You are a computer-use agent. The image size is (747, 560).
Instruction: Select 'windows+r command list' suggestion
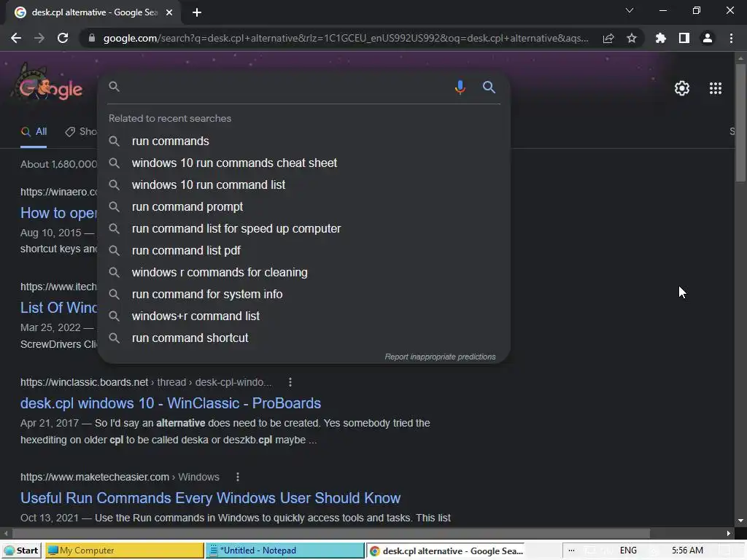coord(303,316)
